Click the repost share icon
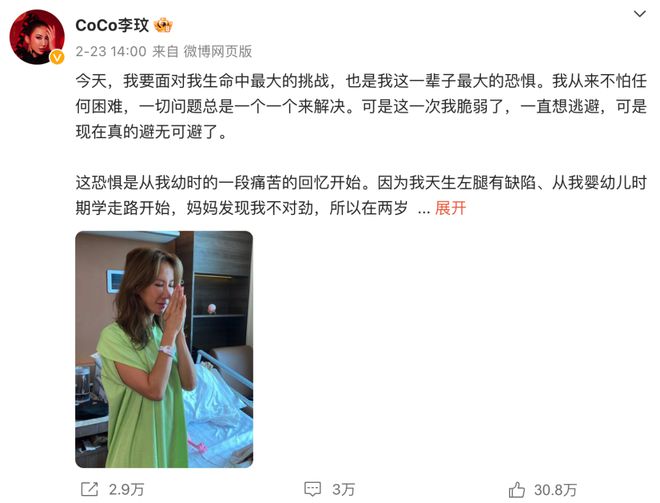 (89, 490)
